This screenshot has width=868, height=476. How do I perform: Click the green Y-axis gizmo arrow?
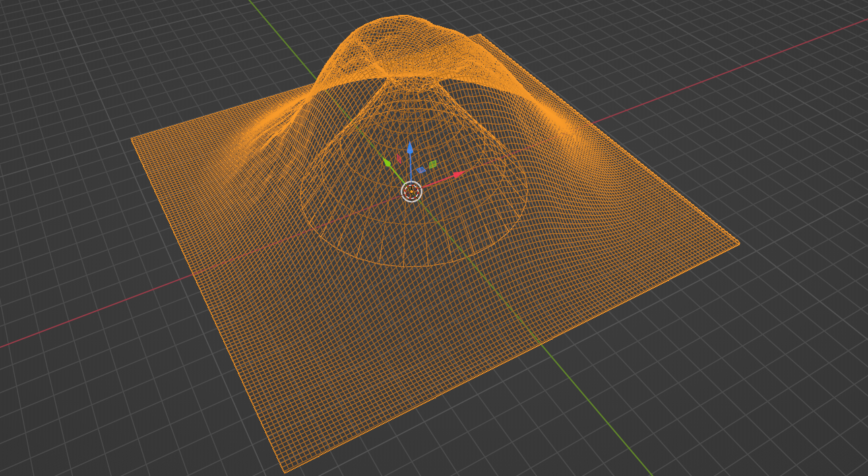pos(387,162)
